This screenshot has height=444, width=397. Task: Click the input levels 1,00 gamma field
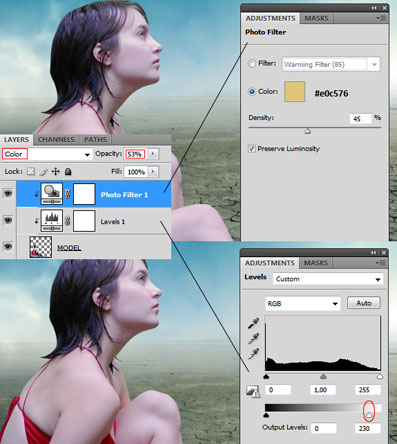(x=323, y=390)
